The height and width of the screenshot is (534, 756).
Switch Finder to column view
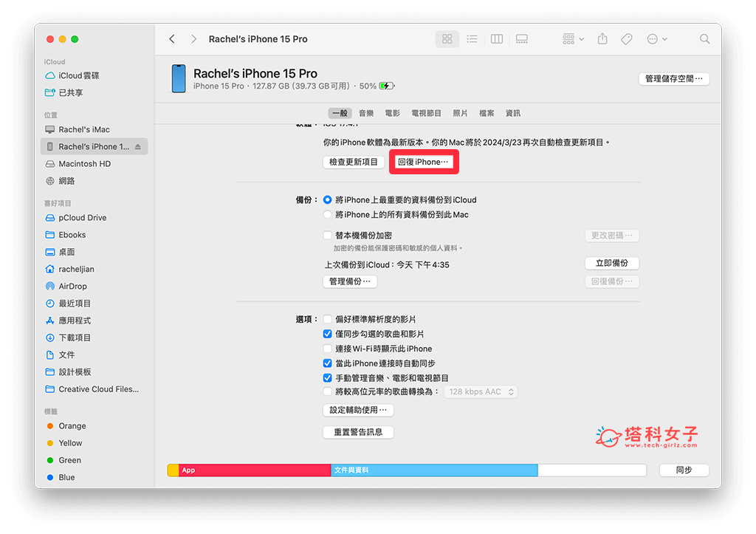click(x=497, y=39)
